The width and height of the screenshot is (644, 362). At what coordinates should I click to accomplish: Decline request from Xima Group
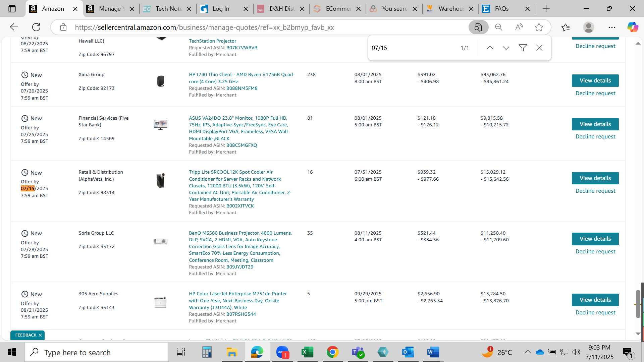(x=595, y=94)
